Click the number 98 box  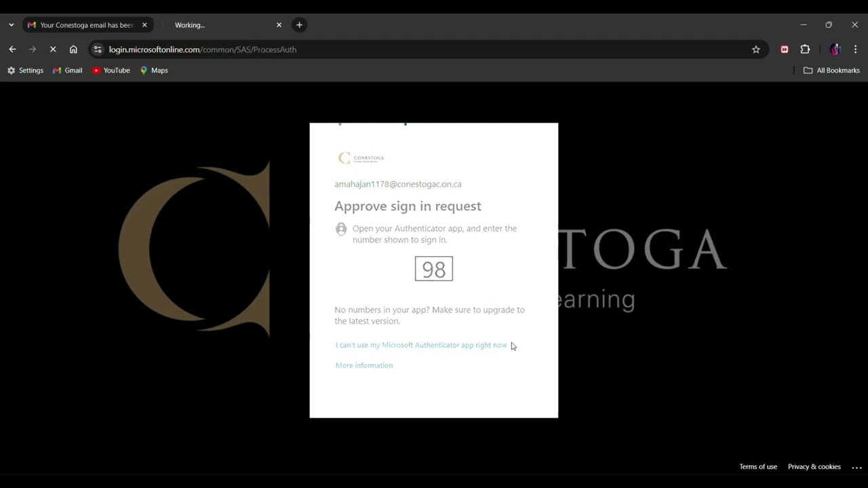(x=434, y=269)
